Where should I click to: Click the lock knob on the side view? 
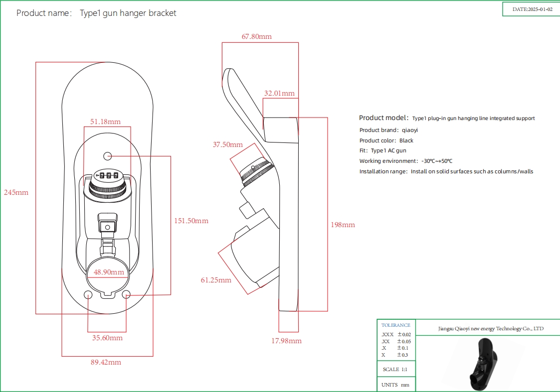255,171
